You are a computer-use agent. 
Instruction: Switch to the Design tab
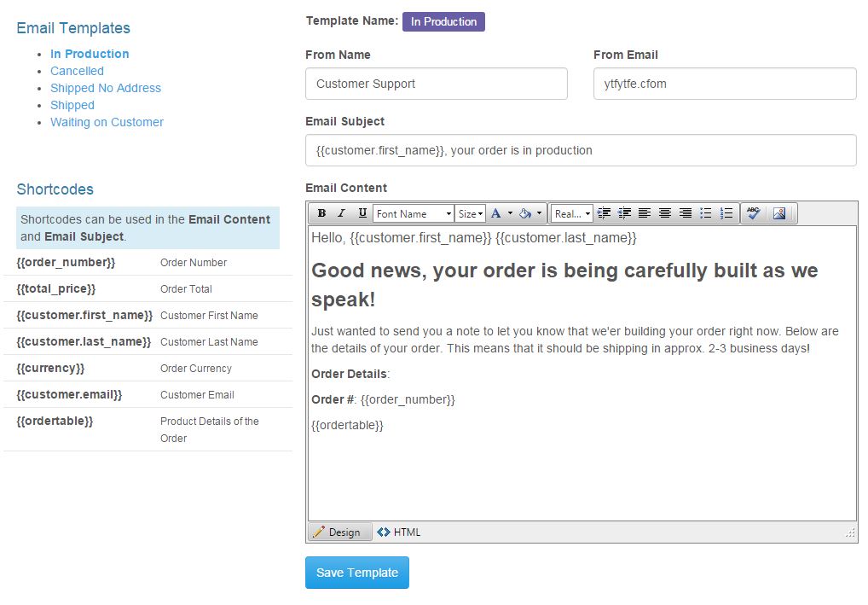tap(339, 532)
